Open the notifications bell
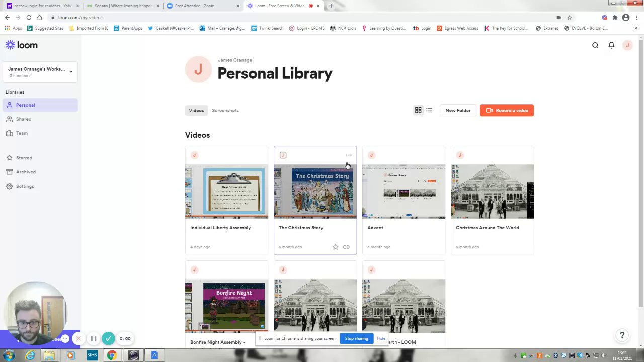This screenshot has width=644, height=362. click(x=611, y=45)
